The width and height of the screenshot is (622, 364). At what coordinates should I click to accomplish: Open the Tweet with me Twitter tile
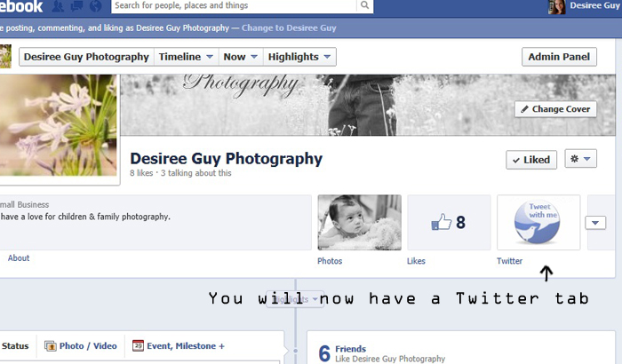(538, 223)
